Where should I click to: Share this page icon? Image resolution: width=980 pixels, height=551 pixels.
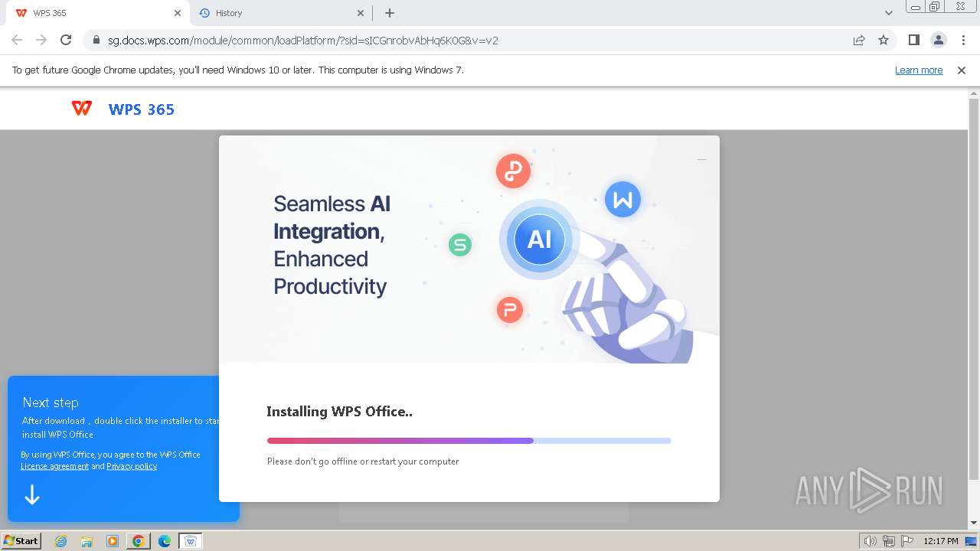(x=859, y=41)
